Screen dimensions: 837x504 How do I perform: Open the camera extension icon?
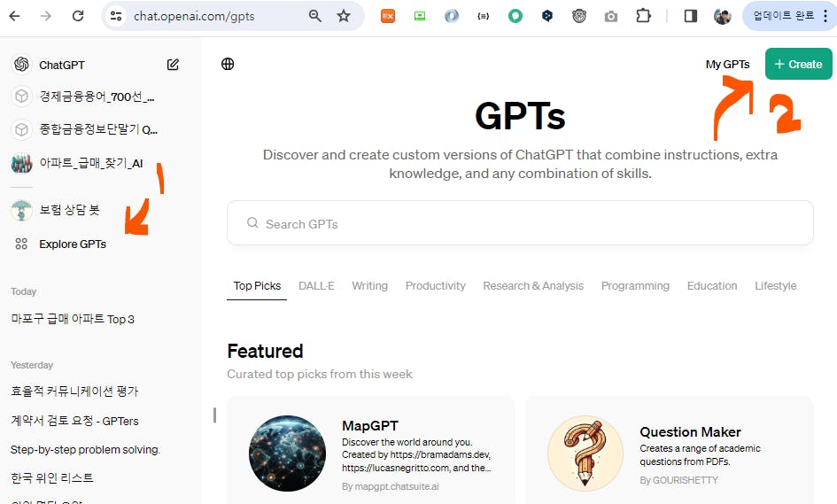tap(611, 17)
